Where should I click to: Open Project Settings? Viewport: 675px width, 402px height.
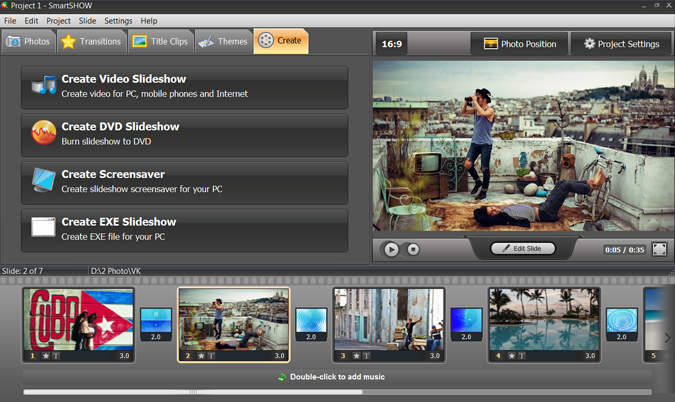click(x=621, y=44)
